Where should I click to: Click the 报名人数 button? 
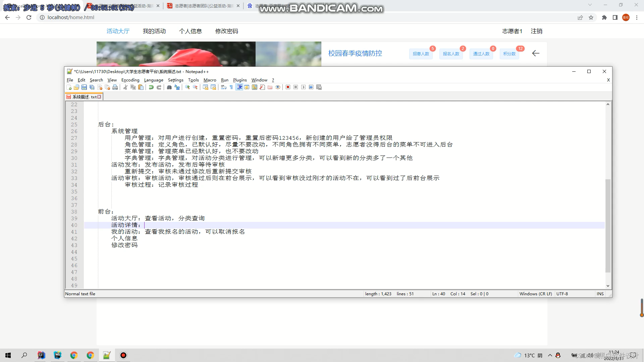[x=451, y=54]
